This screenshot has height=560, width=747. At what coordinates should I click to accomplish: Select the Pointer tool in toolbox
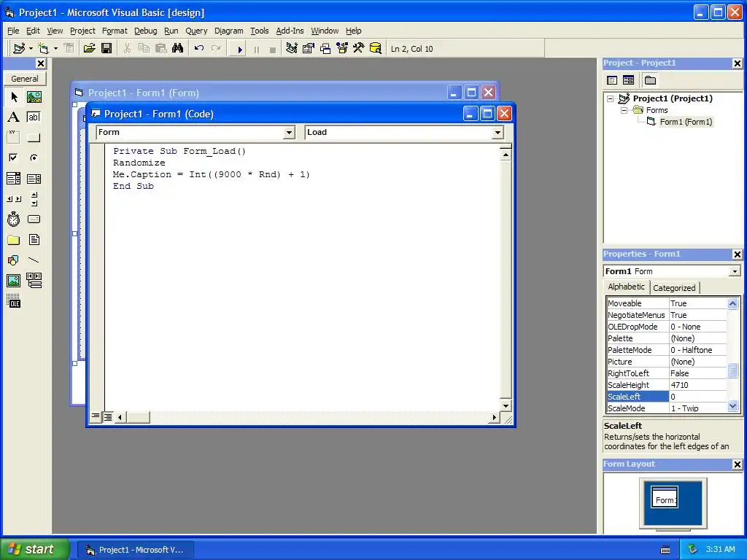coord(14,97)
